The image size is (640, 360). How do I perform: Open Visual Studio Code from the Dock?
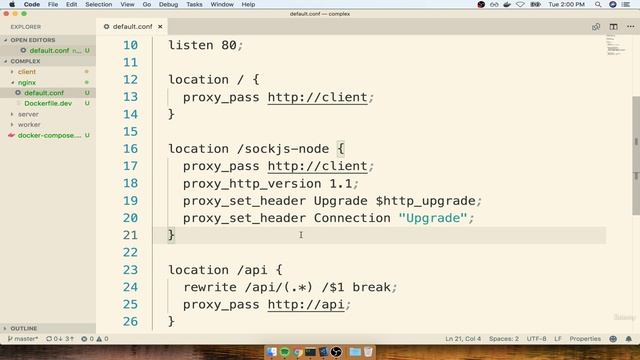[323, 351]
